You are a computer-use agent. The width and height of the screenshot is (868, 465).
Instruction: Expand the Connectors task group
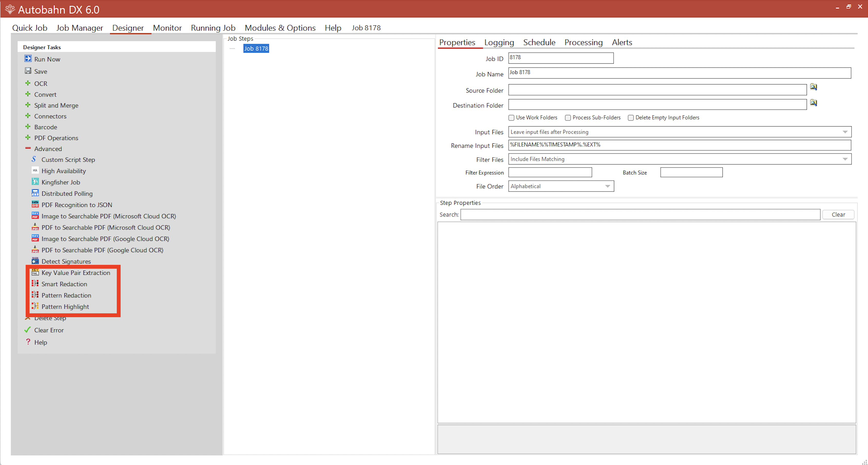pyautogui.click(x=28, y=115)
